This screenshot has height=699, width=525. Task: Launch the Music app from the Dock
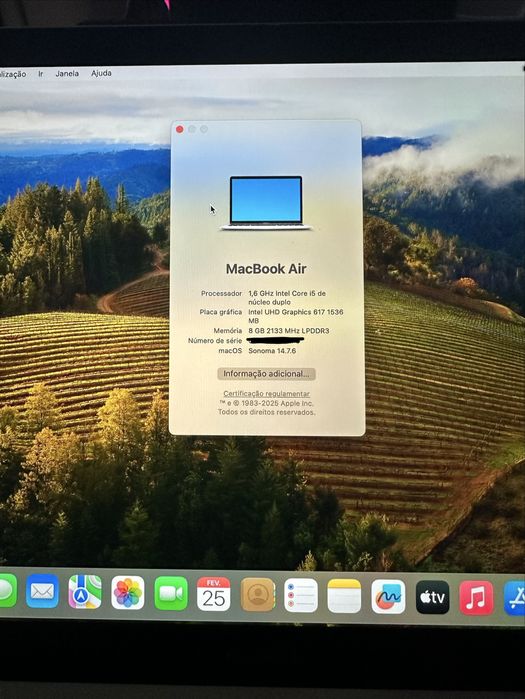pyautogui.click(x=476, y=598)
